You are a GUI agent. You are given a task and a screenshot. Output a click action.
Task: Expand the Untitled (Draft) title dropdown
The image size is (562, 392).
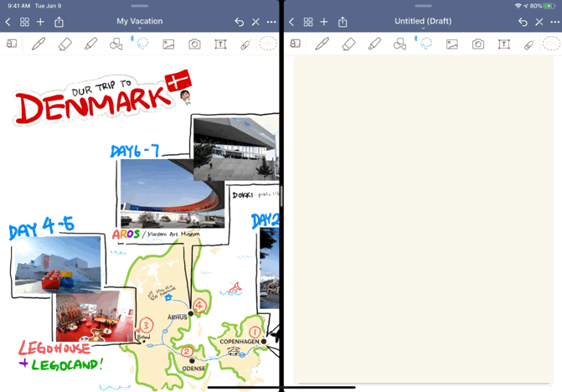423,28
